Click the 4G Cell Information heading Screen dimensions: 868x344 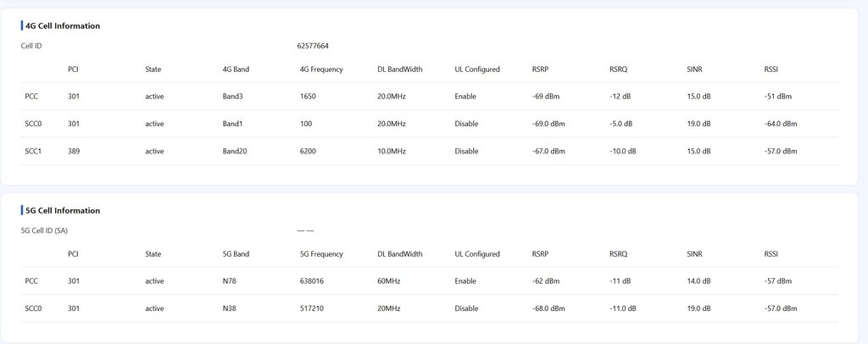click(63, 26)
